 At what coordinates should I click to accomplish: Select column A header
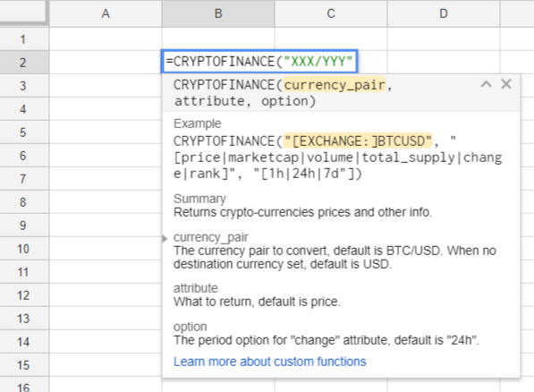coord(106,13)
